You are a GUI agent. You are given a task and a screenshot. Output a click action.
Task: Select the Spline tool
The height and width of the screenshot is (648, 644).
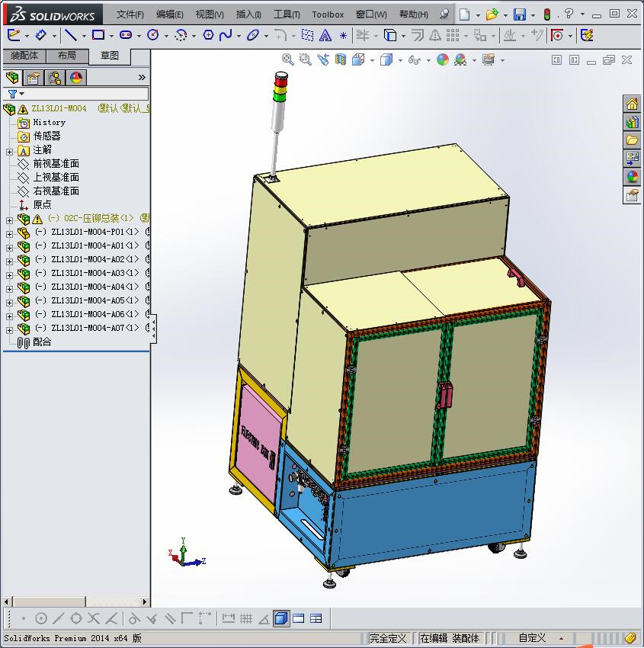(x=226, y=36)
